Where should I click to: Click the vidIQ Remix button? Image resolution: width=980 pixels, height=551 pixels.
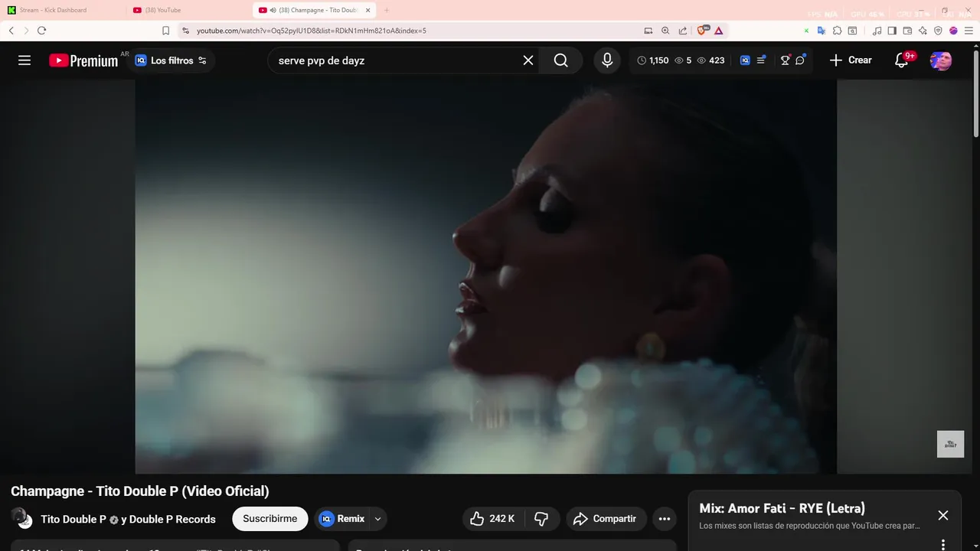point(341,519)
